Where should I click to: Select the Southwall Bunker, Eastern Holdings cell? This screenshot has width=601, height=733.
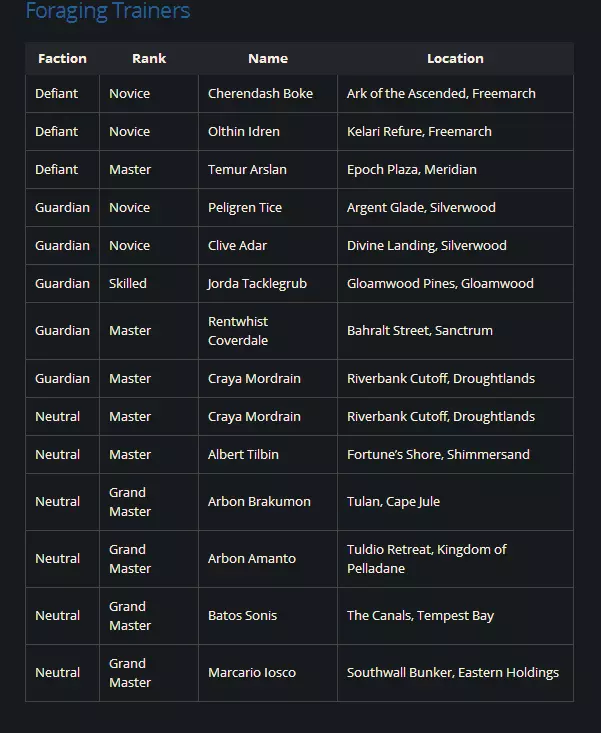pyautogui.click(x=453, y=673)
